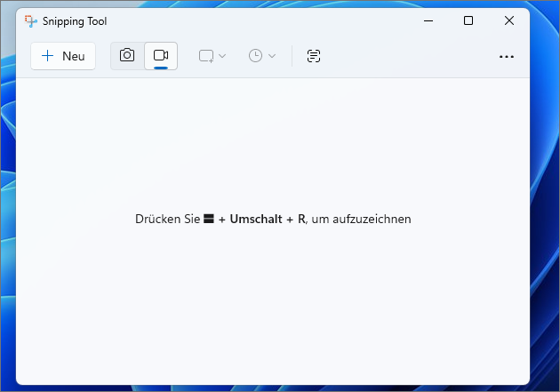Click the 'Umschalt' shortcut hint text
This screenshot has height=392, width=560.
tap(256, 219)
